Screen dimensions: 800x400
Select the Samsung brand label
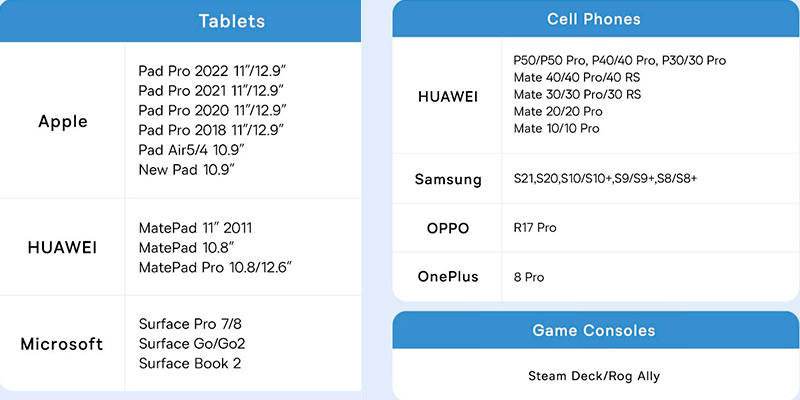(x=448, y=179)
